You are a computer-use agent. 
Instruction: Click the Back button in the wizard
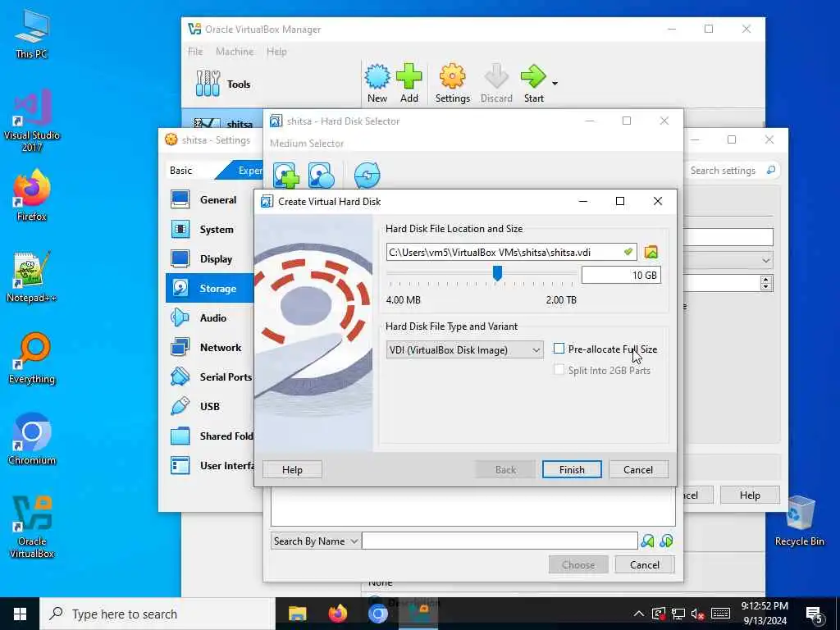[x=505, y=469]
